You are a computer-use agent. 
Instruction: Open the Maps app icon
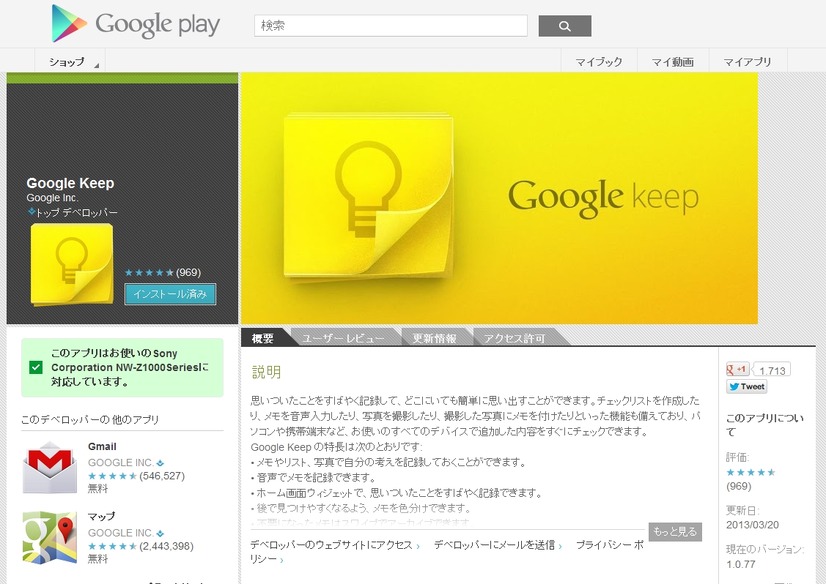50,538
